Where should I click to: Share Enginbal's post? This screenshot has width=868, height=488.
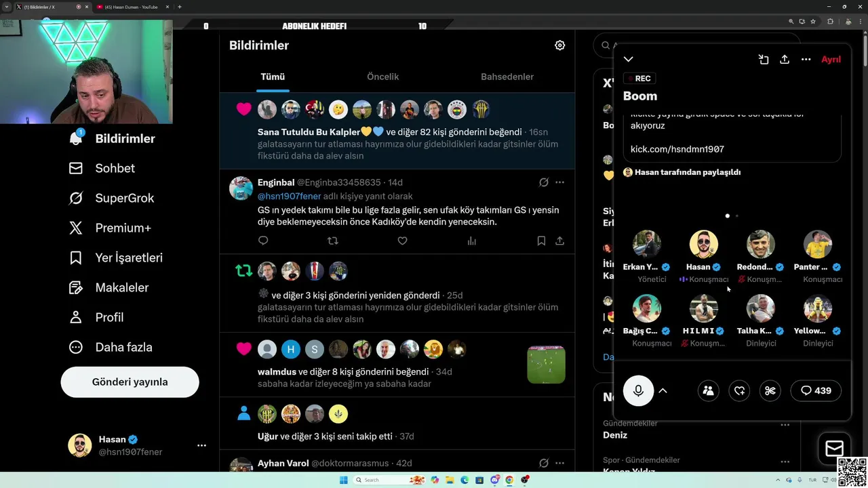[559, 241]
